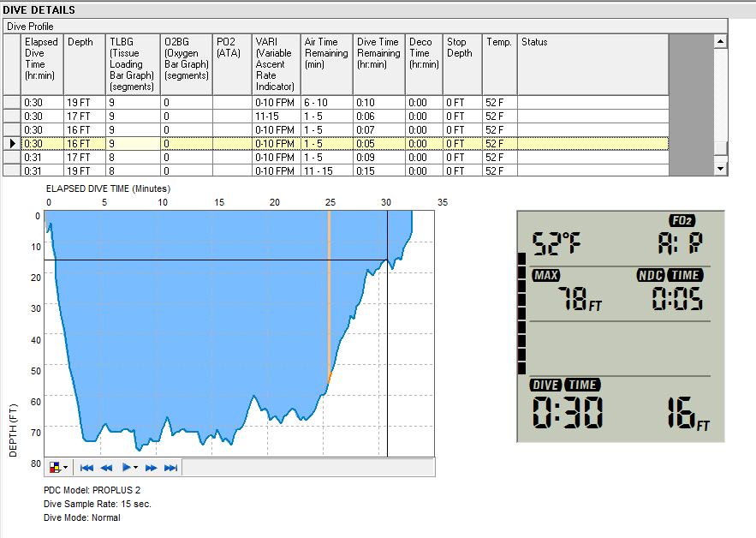Select the Elapsed Dive Time column header
This screenshot has height=538, width=756.
[x=42, y=64]
